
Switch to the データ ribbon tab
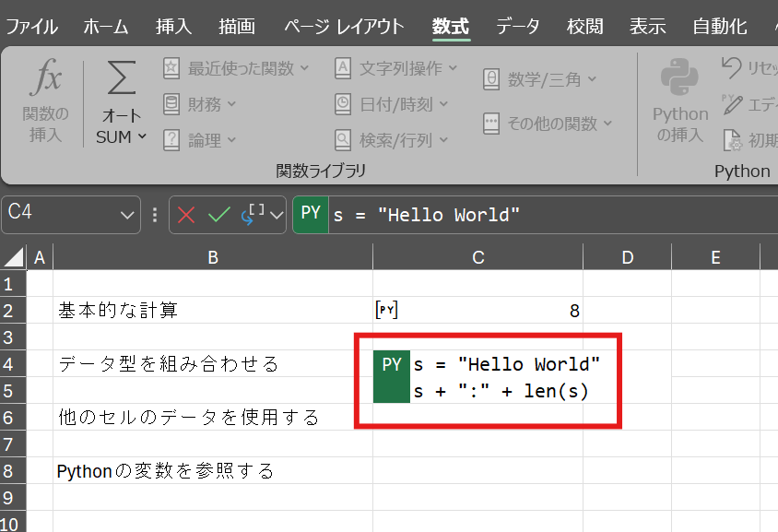click(518, 26)
